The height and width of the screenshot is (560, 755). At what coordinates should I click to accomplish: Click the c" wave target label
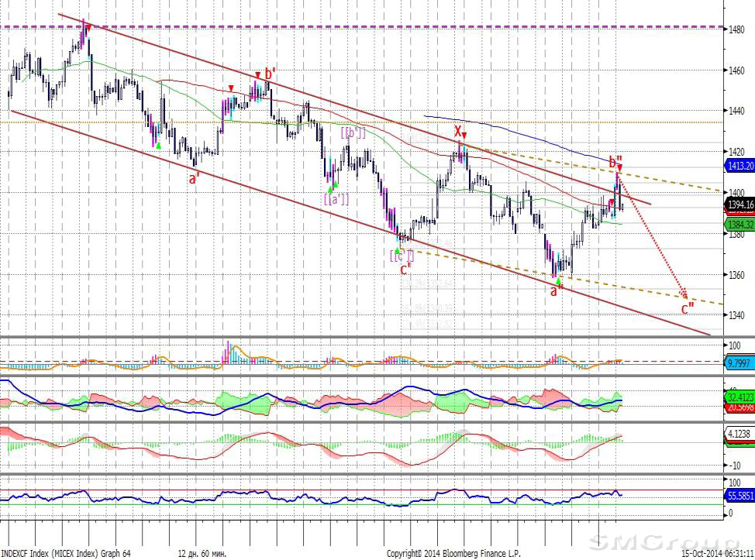point(688,309)
